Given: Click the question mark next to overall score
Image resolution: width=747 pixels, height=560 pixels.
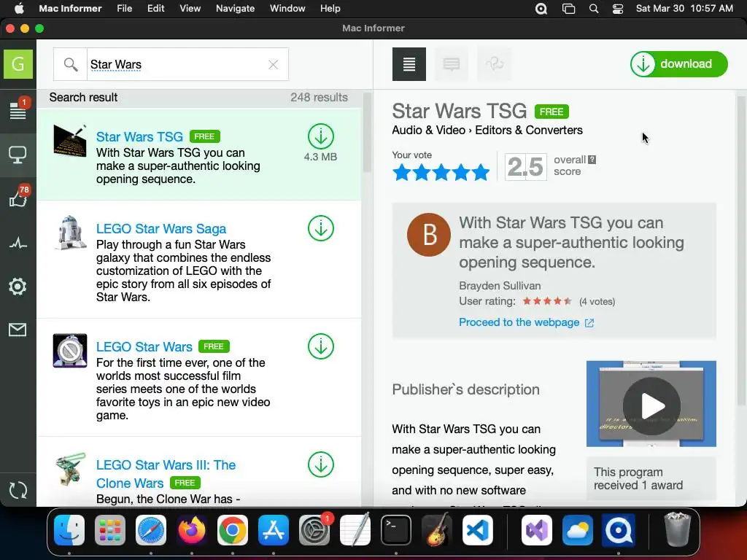Looking at the screenshot, I should click(592, 160).
